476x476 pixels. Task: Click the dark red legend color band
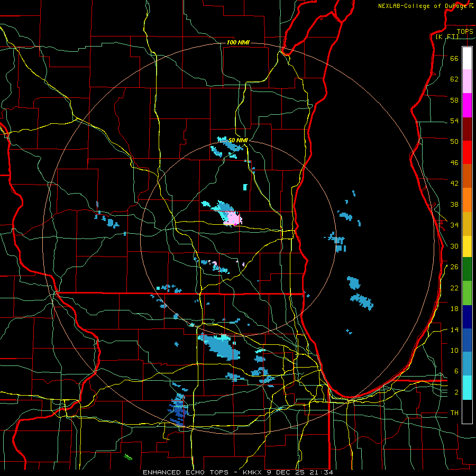[x=467, y=129]
